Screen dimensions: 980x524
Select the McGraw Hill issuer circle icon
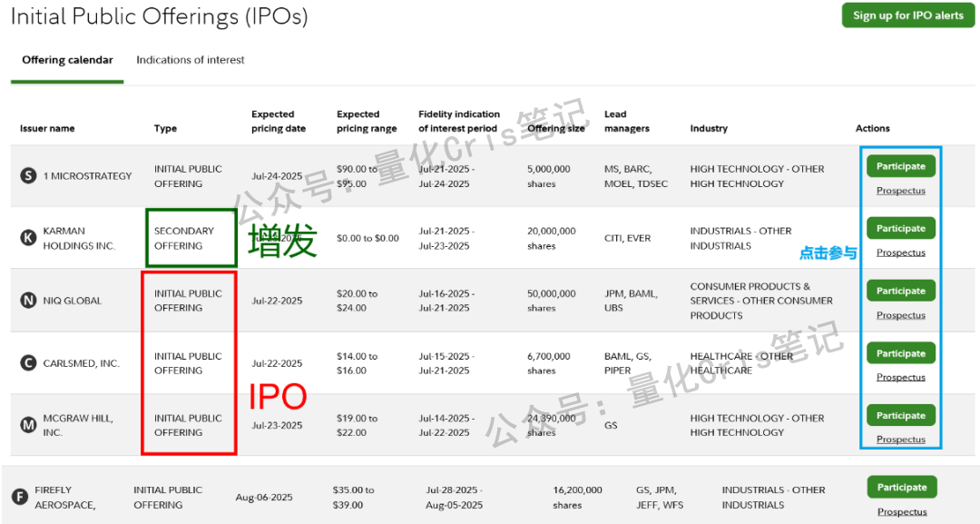click(x=26, y=425)
